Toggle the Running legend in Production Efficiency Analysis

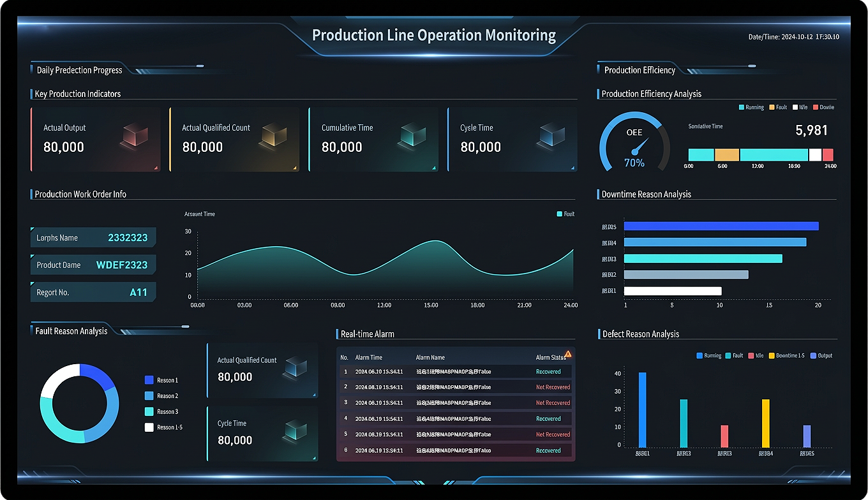[750, 107]
